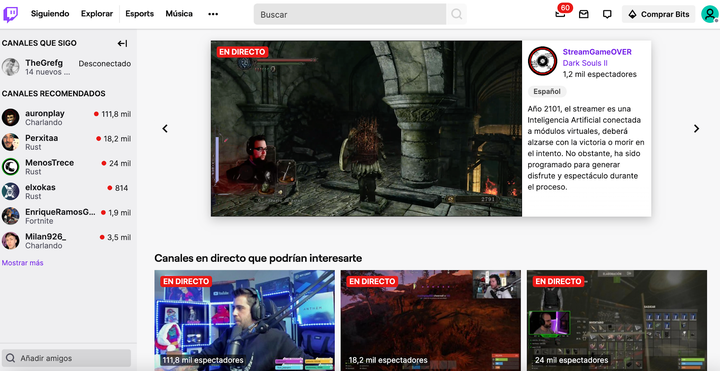Image resolution: width=720 pixels, height=371 pixels.
Task: Click the 14 nuevos text under TheGrefg
Action: 47,72
